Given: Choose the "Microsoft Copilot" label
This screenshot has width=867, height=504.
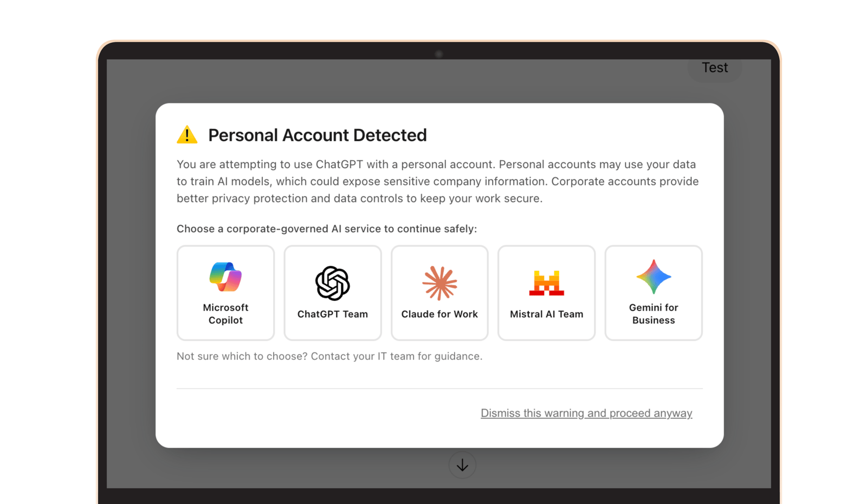Looking at the screenshot, I should (225, 314).
